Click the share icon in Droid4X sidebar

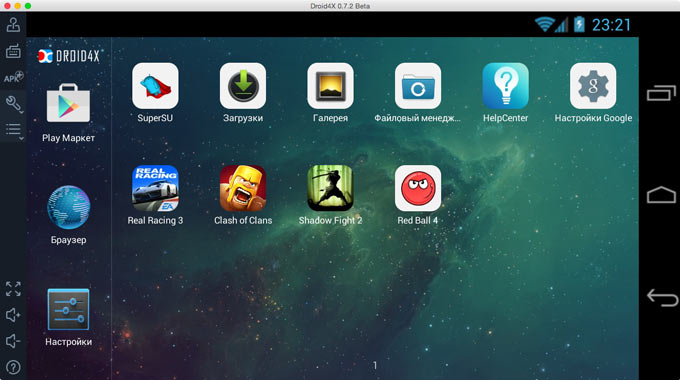point(13,25)
